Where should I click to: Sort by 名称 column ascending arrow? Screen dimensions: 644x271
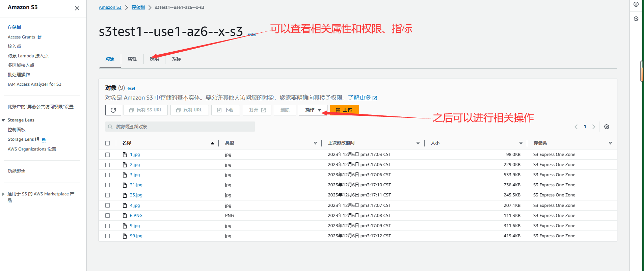click(x=212, y=143)
